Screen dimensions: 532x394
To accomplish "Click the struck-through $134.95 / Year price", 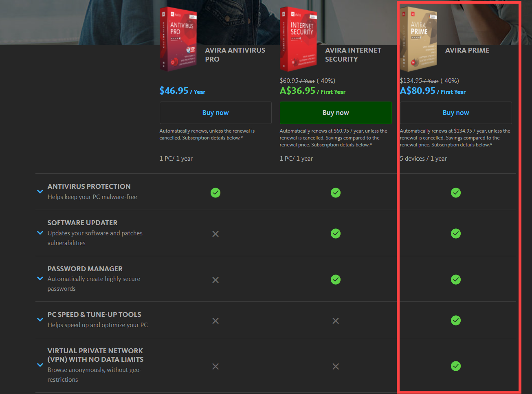I will pos(419,81).
